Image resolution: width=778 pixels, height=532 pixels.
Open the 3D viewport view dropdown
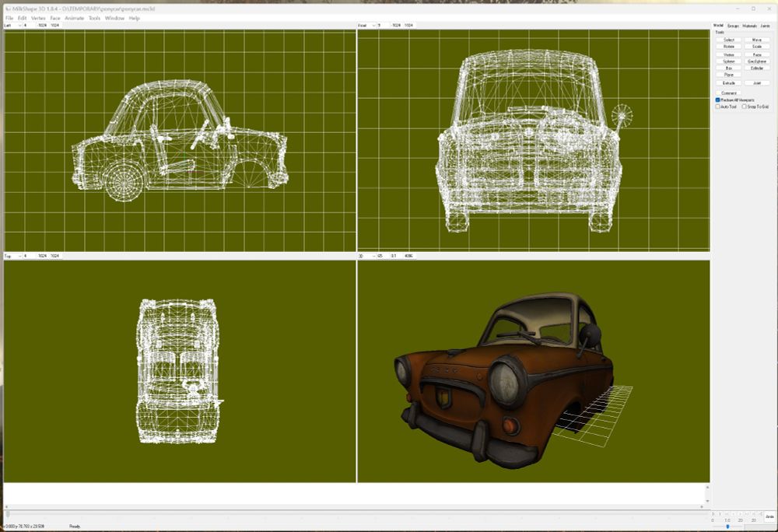point(366,257)
